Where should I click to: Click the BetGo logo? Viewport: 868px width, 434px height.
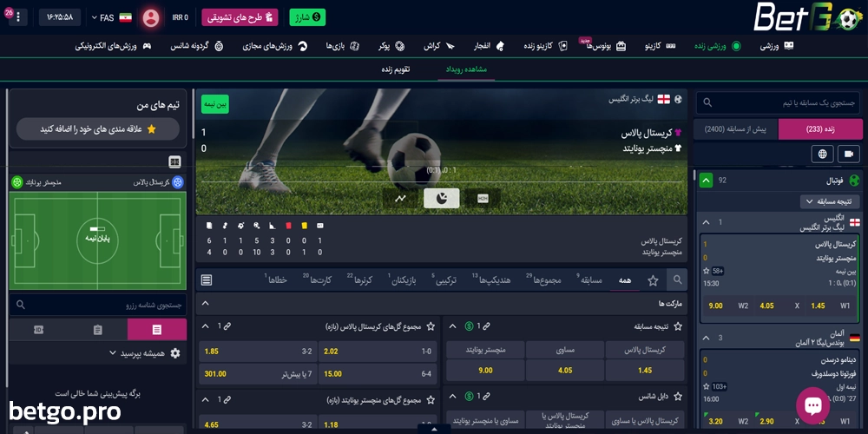(808, 17)
